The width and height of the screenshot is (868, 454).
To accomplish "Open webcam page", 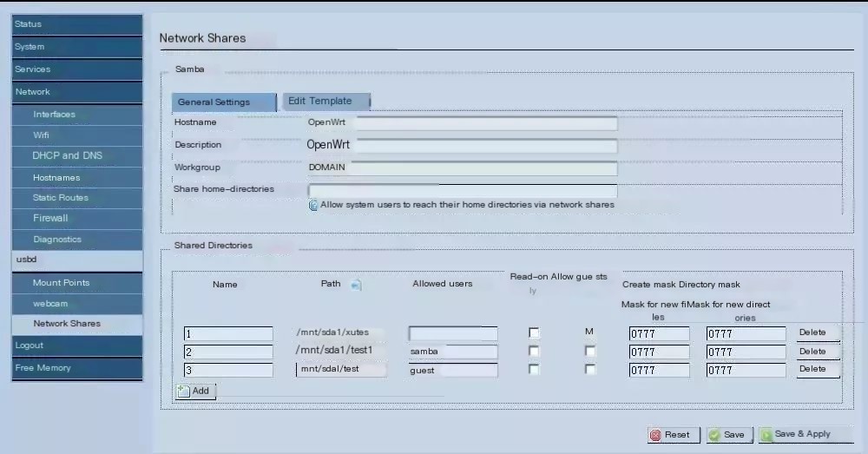I will (77, 304).
